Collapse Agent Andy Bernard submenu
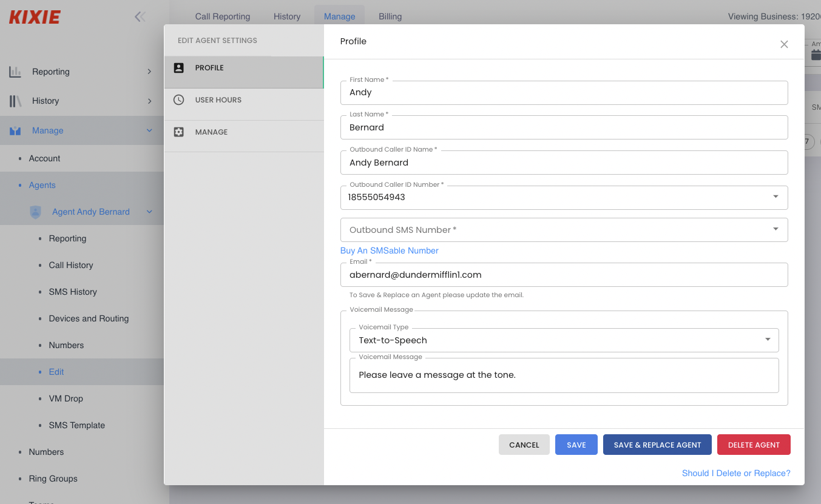This screenshot has width=821, height=504. coord(149,212)
